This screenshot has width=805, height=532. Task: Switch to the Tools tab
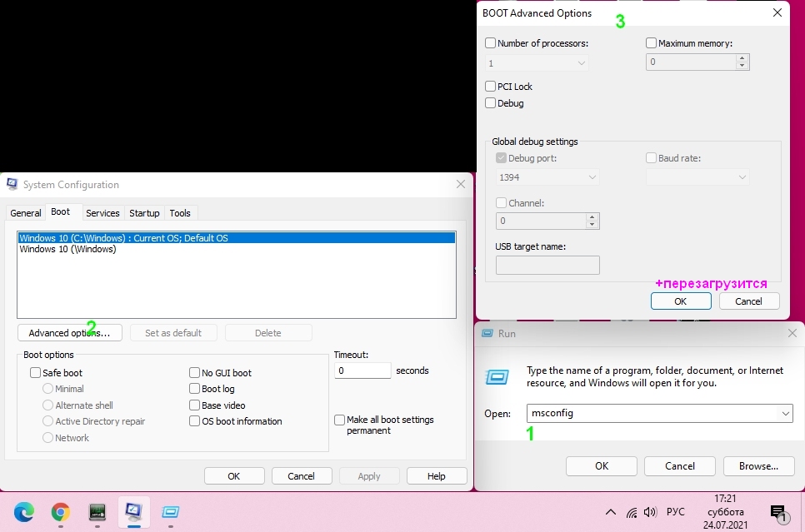click(180, 213)
